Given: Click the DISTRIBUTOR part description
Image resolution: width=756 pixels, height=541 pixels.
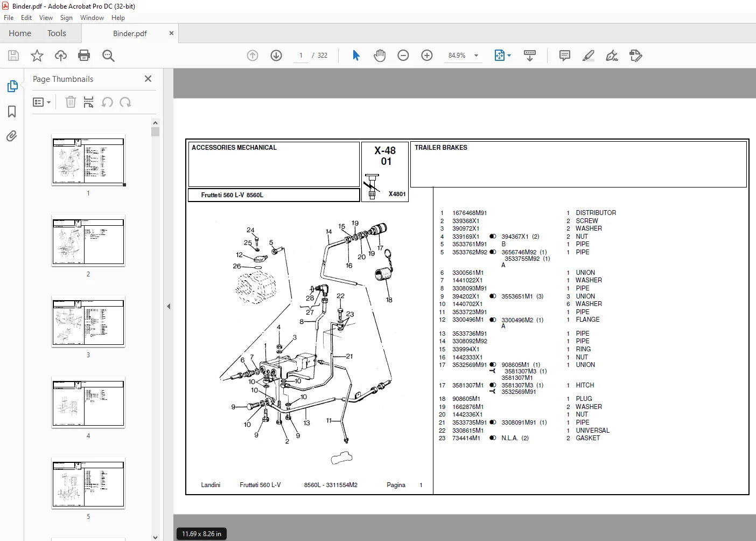Looking at the screenshot, I should pos(596,213).
